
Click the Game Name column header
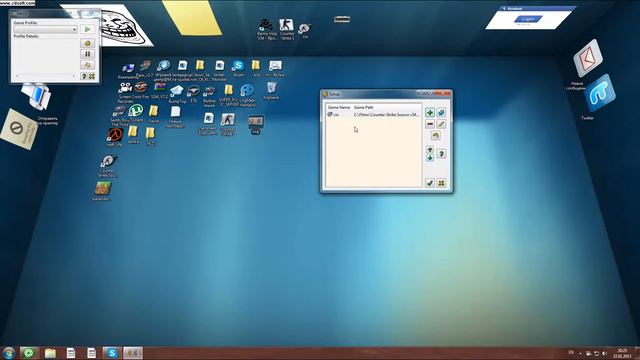[339, 107]
